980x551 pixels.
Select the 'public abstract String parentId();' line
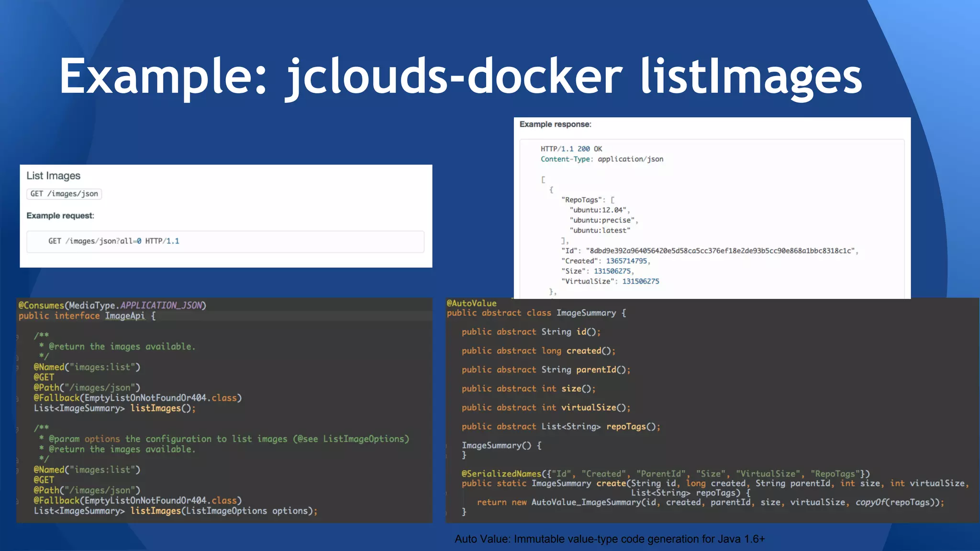click(546, 370)
